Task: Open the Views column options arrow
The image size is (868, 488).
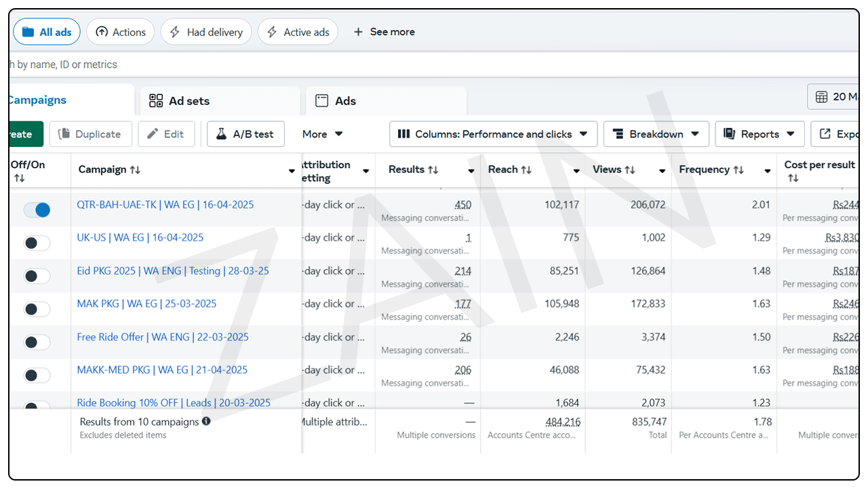Action: coord(663,171)
